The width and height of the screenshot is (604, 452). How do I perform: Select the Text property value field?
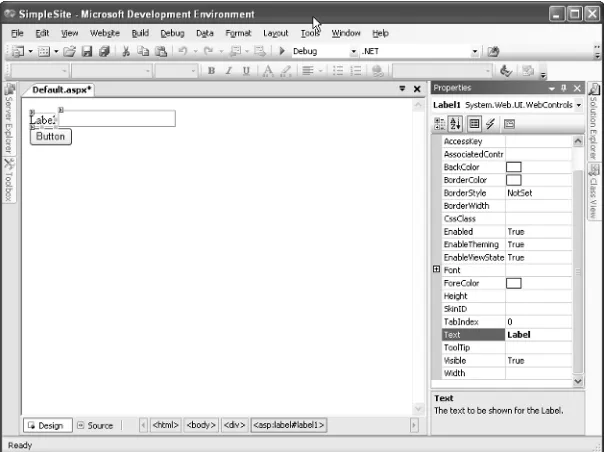(539, 334)
